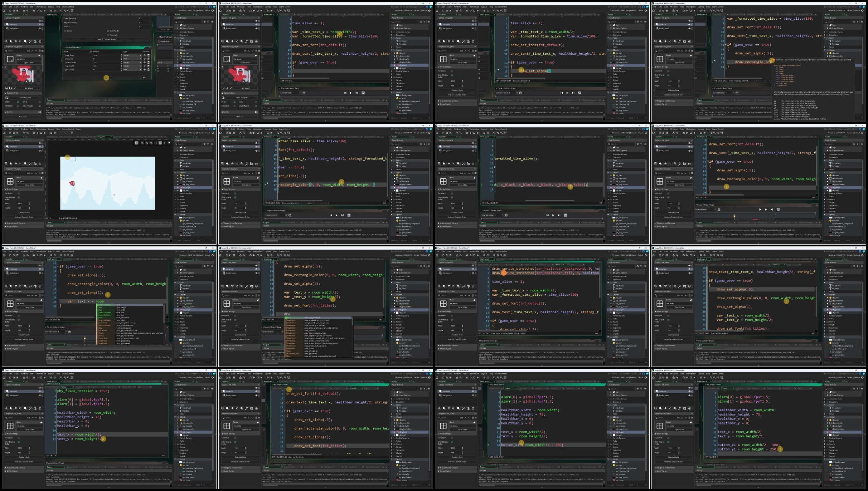
Task: Click magic wand layer icon in room editor frame
Action: (x=30, y=164)
